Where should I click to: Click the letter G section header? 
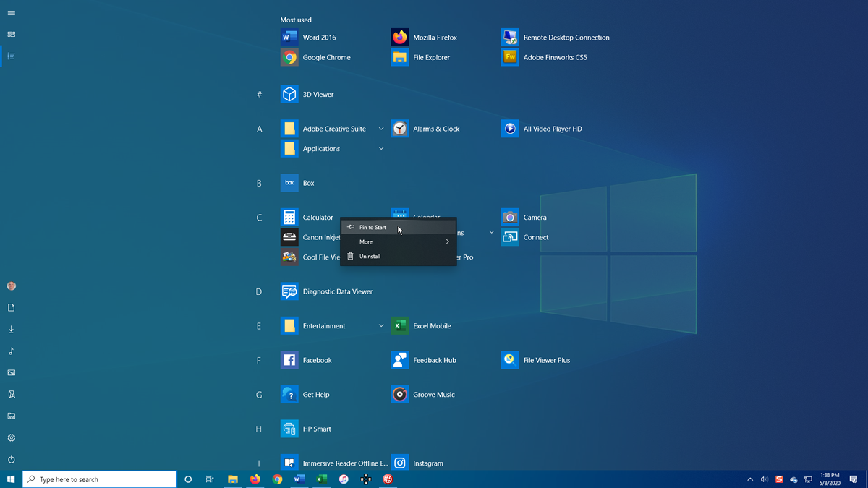click(x=259, y=395)
